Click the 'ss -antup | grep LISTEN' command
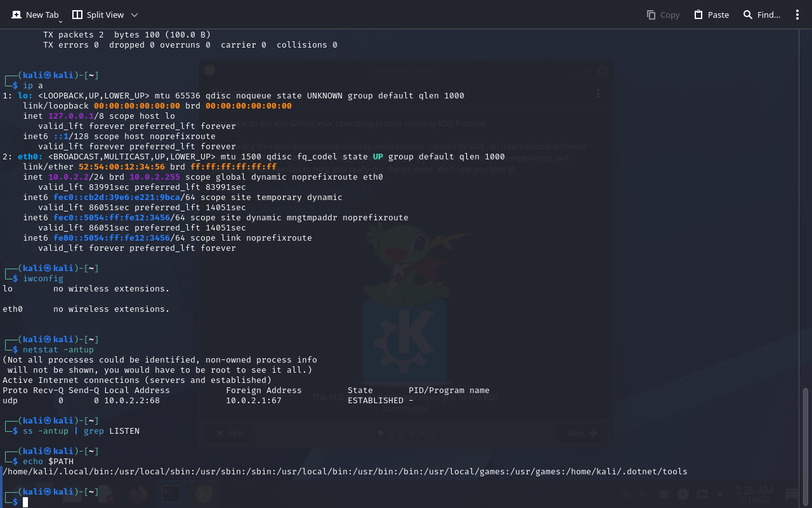812x508 pixels. (x=81, y=431)
